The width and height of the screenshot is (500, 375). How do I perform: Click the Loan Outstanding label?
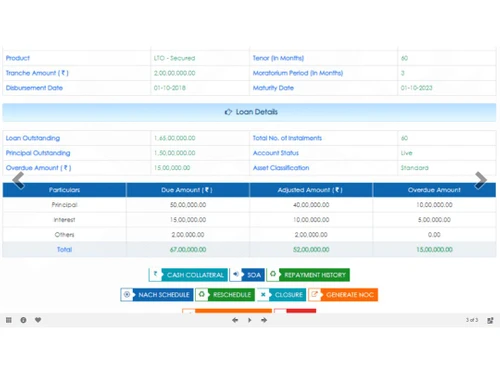[x=33, y=138]
